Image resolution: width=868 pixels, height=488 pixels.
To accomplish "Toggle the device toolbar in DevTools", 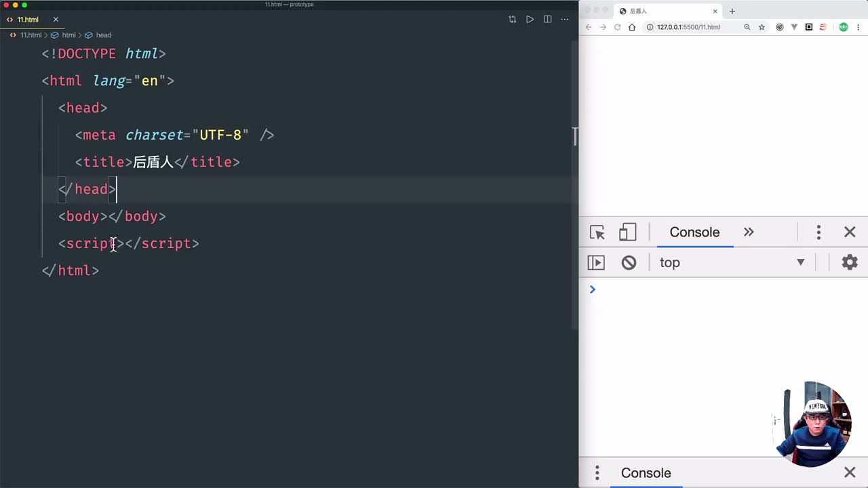I will point(628,232).
